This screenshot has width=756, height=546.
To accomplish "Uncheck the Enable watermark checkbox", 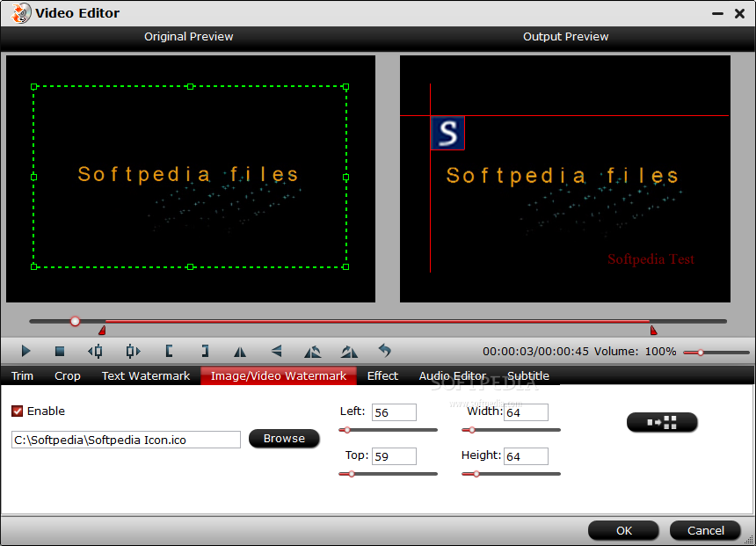I will pyautogui.click(x=18, y=411).
